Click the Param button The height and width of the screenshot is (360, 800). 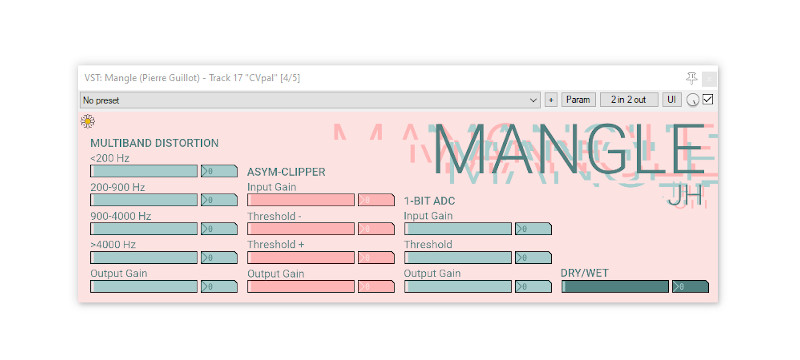(x=578, y=100)
